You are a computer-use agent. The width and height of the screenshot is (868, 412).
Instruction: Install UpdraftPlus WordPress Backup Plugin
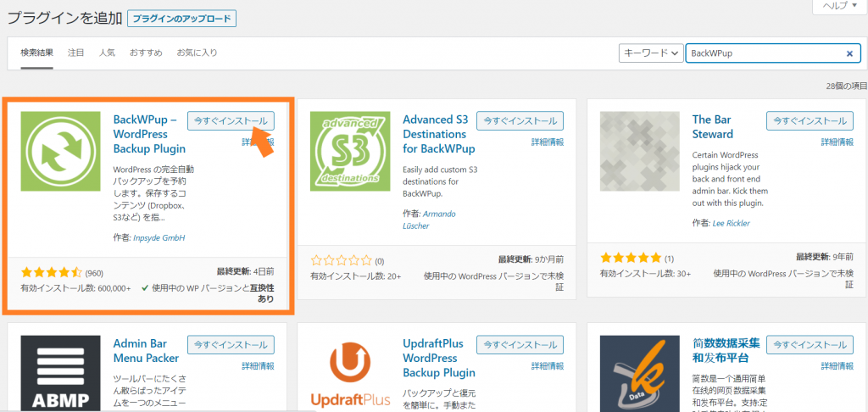520,344
